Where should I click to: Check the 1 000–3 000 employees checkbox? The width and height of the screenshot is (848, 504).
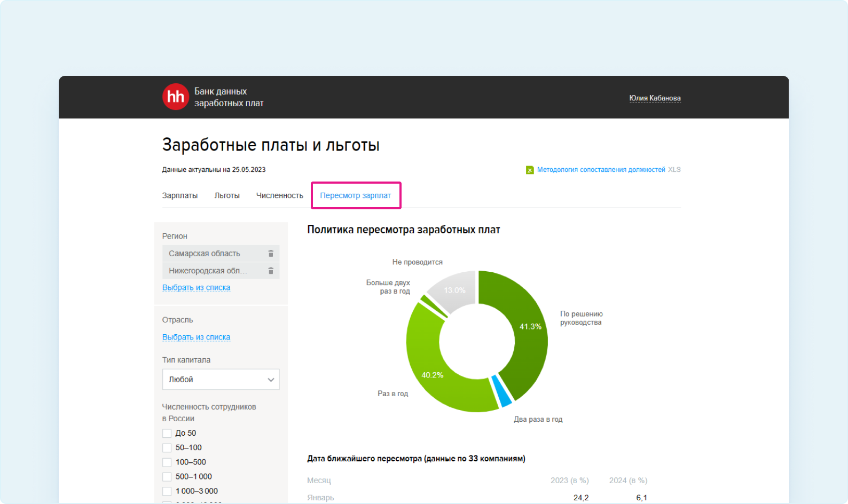pos(167,491)
